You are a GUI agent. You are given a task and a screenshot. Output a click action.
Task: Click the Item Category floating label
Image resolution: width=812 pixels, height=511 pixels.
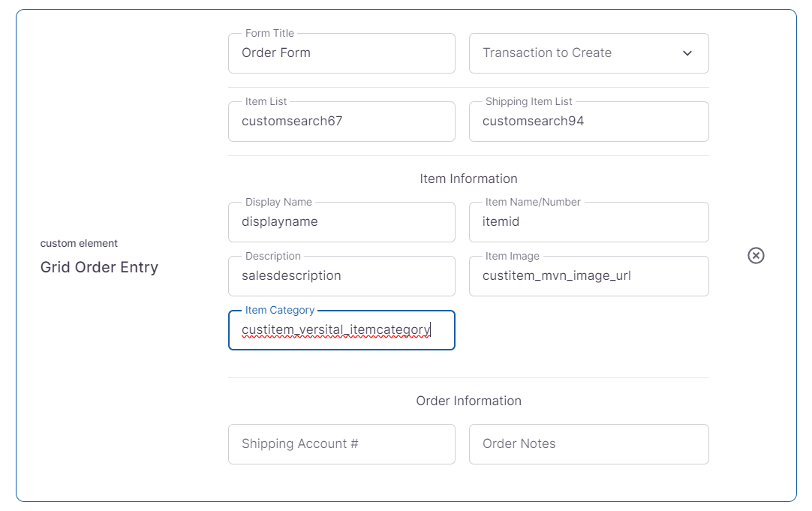coord(280,310)
